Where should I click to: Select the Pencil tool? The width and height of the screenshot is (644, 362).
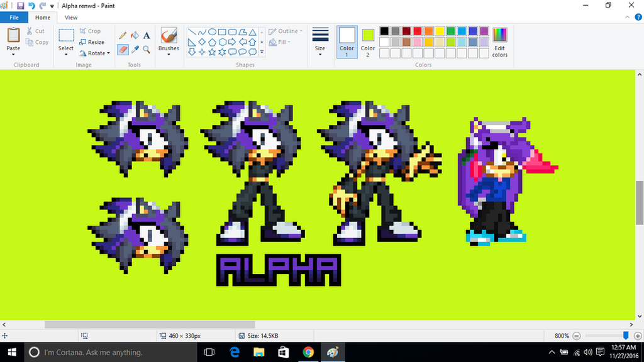coord(123,36)
